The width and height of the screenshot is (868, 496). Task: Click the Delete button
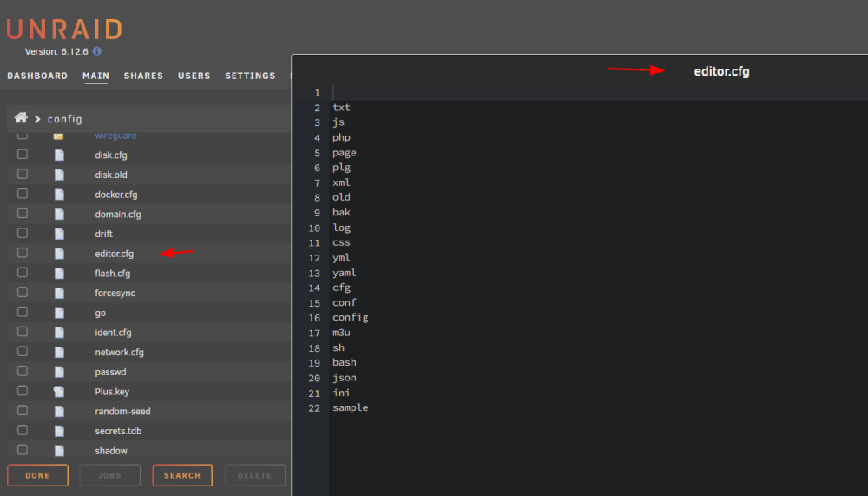pos(254,475)
